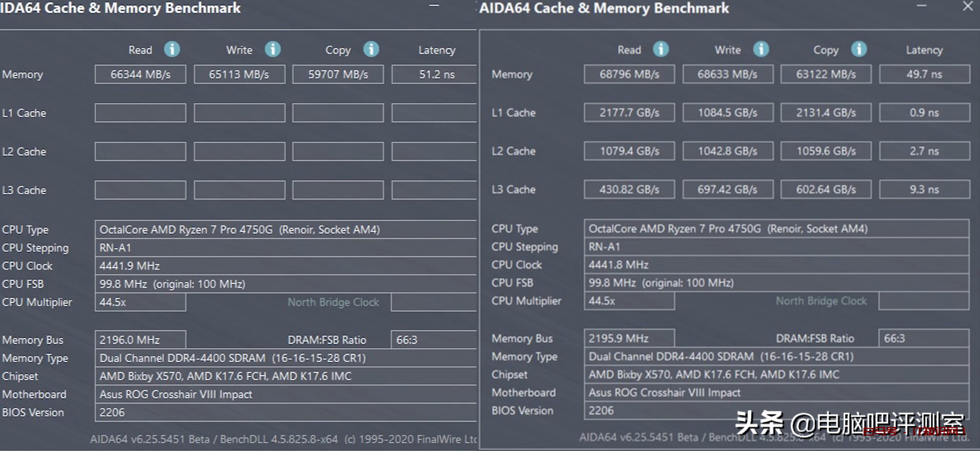The image size is (980, 451).
Task: Click the Read info icon in left window
Action: click(x=172, y=49)
